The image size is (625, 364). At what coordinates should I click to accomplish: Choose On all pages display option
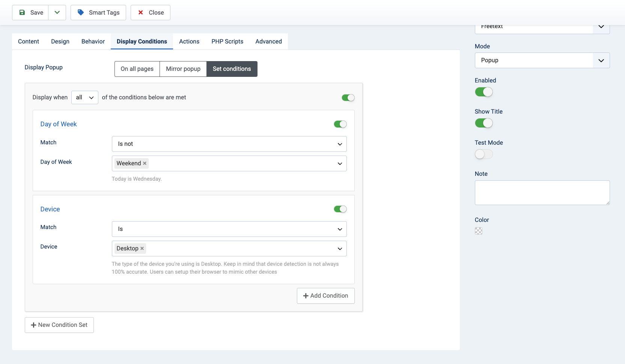coord(137,69)
